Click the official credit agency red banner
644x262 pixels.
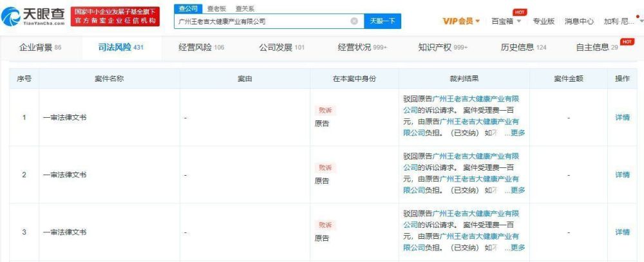(x=115, y=17)
